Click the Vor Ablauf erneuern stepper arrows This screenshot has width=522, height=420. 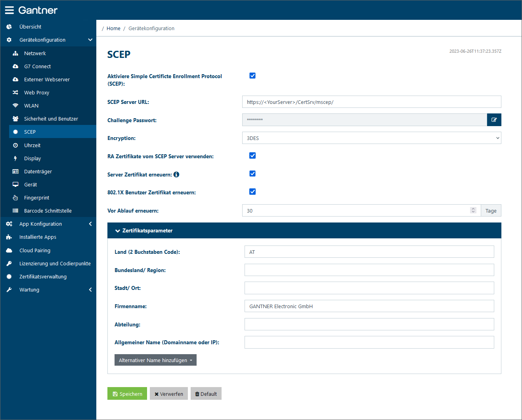(x=473, y=210)
